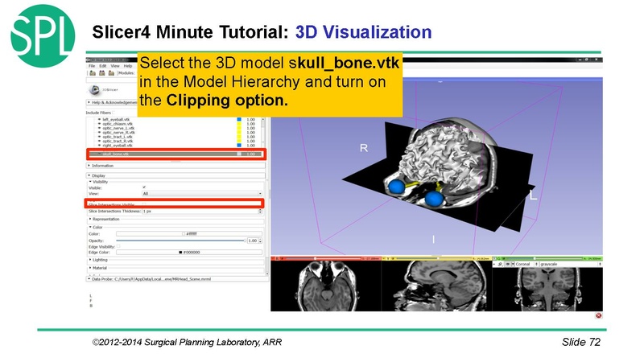This screenshot has width=644, height=362.
Task: Click the Opacity spinbox showing 1.00
Action: (x=253, y=241)
